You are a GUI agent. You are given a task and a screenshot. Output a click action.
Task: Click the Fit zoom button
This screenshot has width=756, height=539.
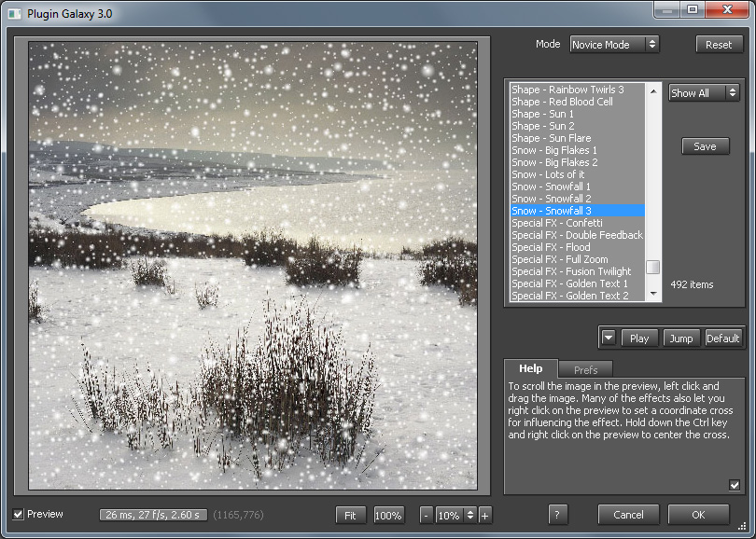(350, 515)
